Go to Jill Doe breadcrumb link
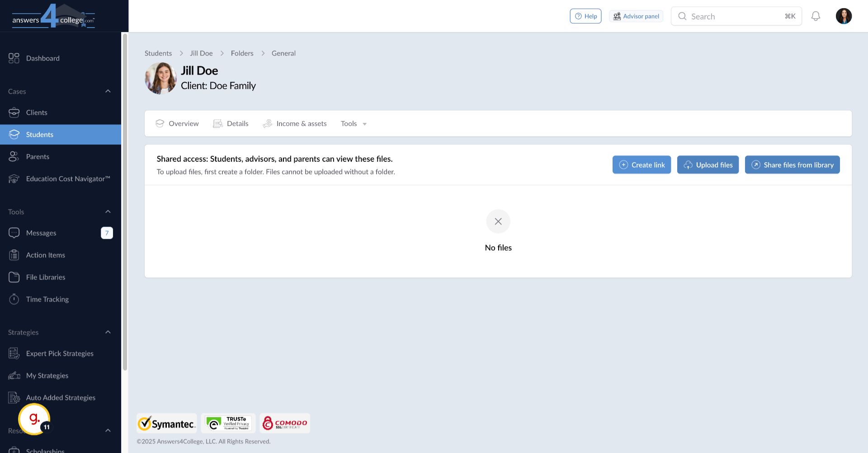This screenshot has height=453, width=868. point(201,53)
